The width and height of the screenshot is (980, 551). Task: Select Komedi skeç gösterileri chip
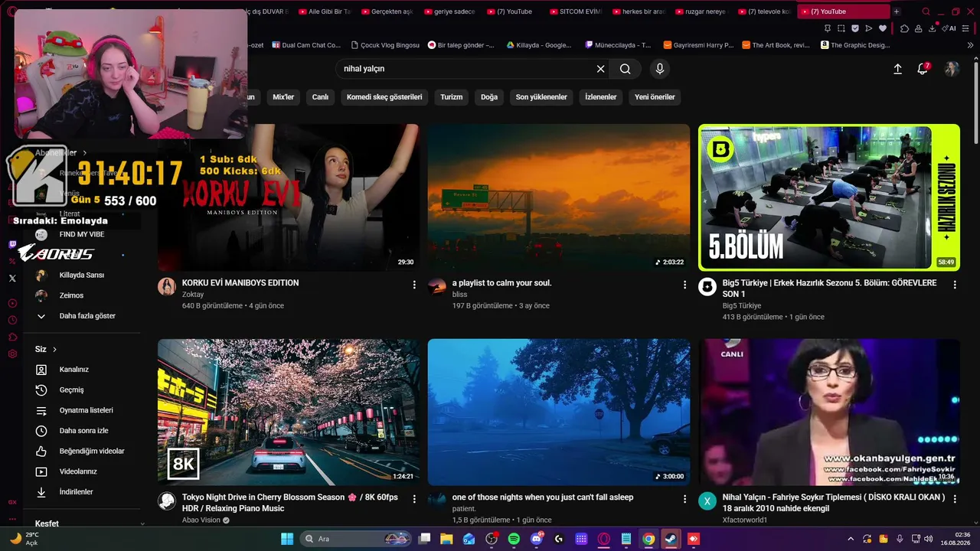384,97
